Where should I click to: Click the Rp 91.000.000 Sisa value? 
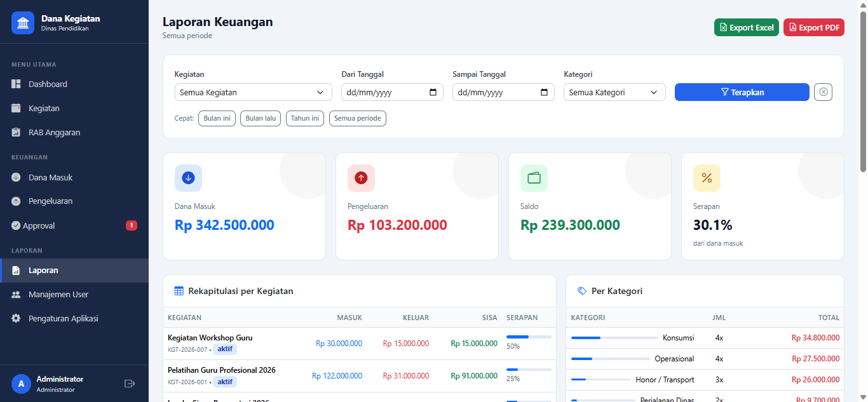[474, 376]
